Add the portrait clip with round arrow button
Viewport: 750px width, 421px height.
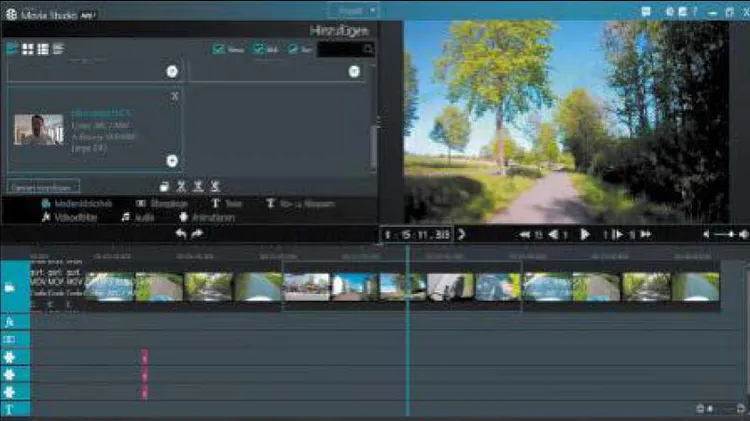point(172,161)
